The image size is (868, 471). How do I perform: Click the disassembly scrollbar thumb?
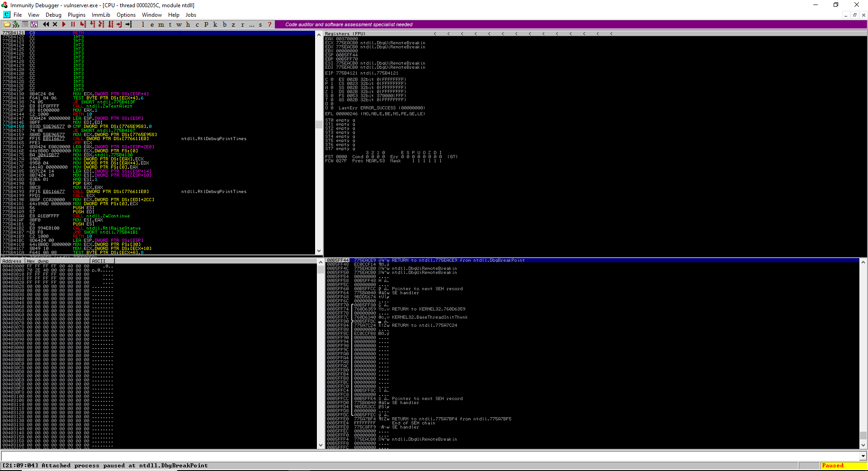click(319, 124)
